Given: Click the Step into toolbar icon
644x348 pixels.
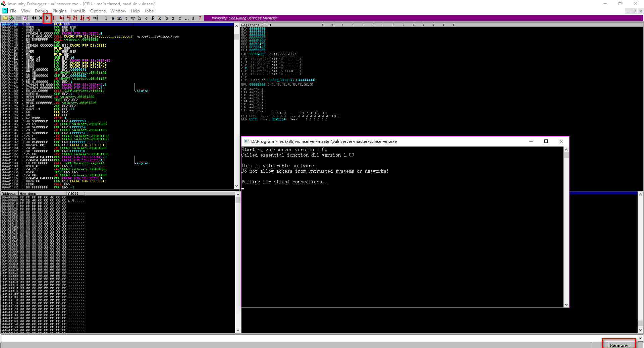Looking at the screenshot, I should pyautogui.click(x=61, y=18).
